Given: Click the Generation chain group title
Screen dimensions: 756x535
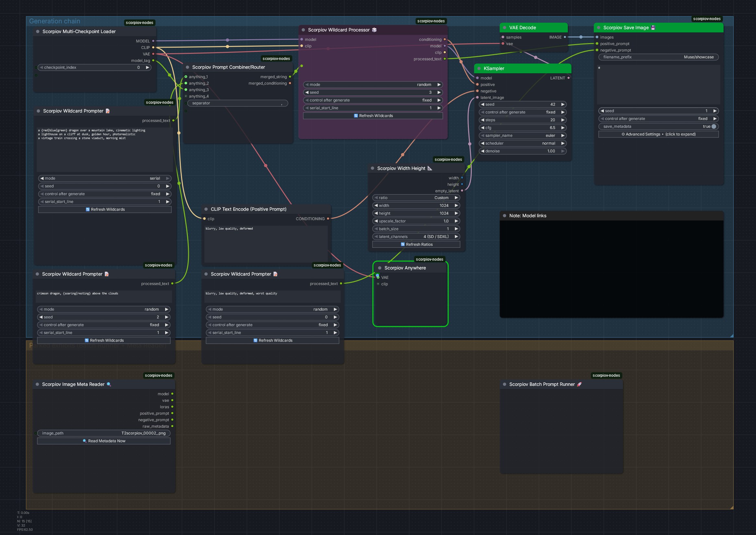Looking at the screenshot, I should click(55, 21).
